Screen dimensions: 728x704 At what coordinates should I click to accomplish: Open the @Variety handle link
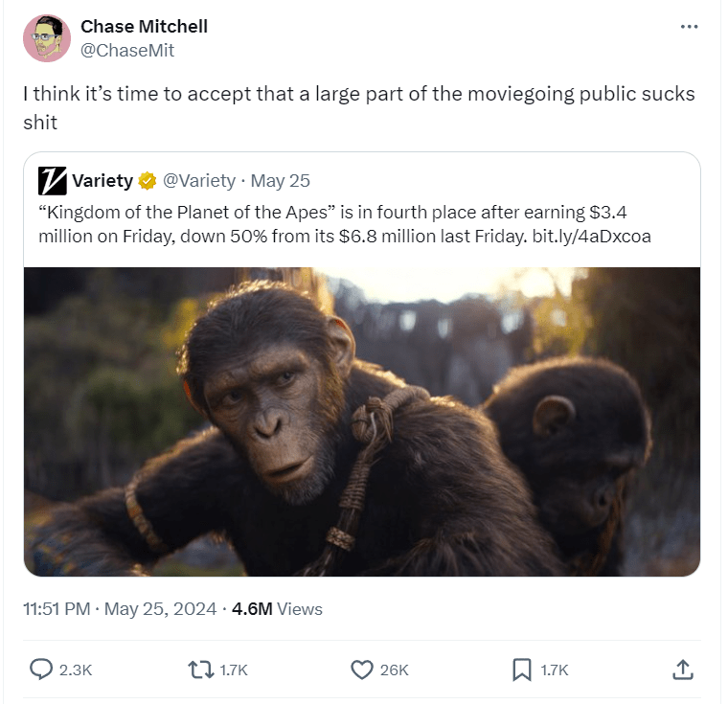[199, 180]
